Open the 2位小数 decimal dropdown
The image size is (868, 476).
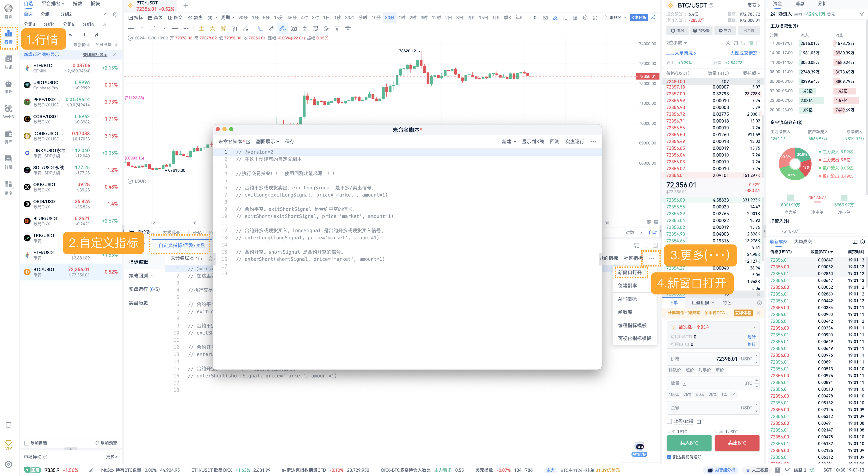676,43
